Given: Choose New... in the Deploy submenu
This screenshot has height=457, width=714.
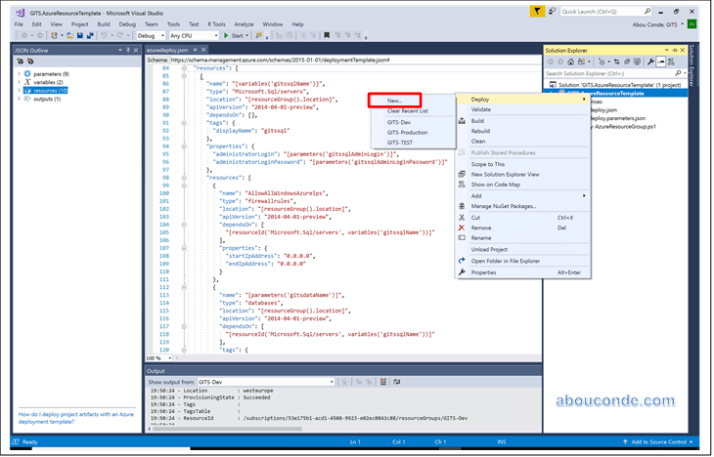Looking at the screenshot, I should [394, 100].
